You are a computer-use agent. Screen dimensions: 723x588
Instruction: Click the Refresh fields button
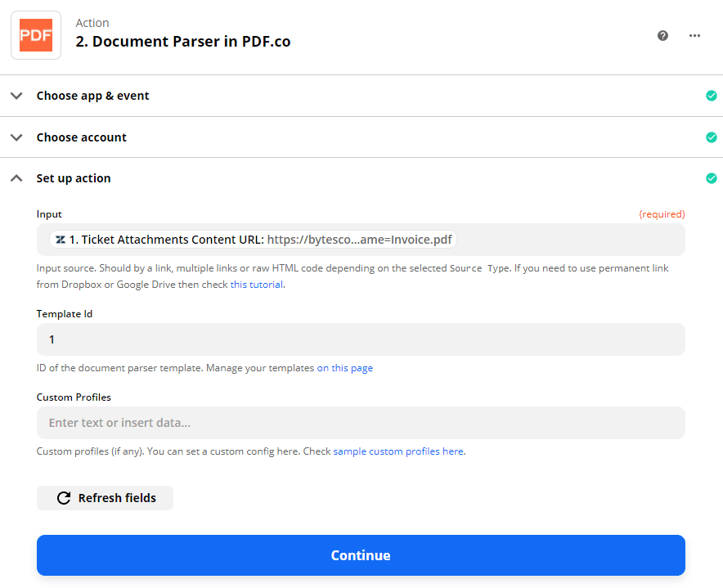point(105,497)
